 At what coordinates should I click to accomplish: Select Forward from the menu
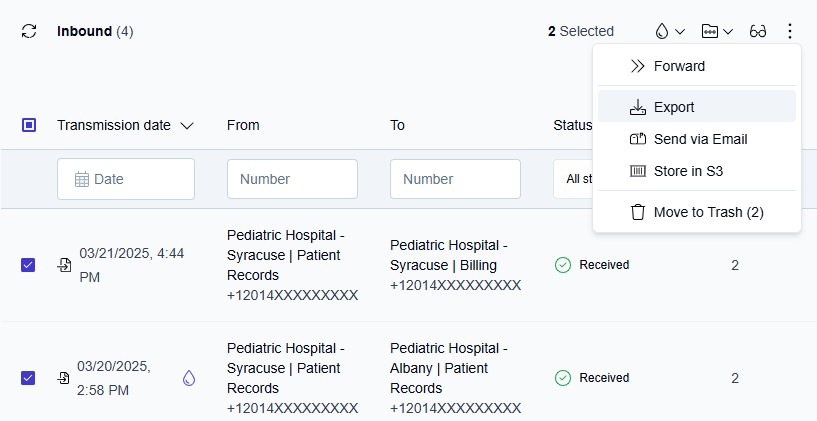pyautogui.click(x=679, y=66)
